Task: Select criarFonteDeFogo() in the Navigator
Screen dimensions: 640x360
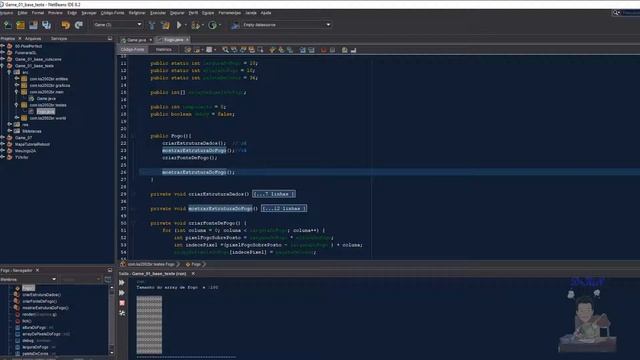Action: 40,301
